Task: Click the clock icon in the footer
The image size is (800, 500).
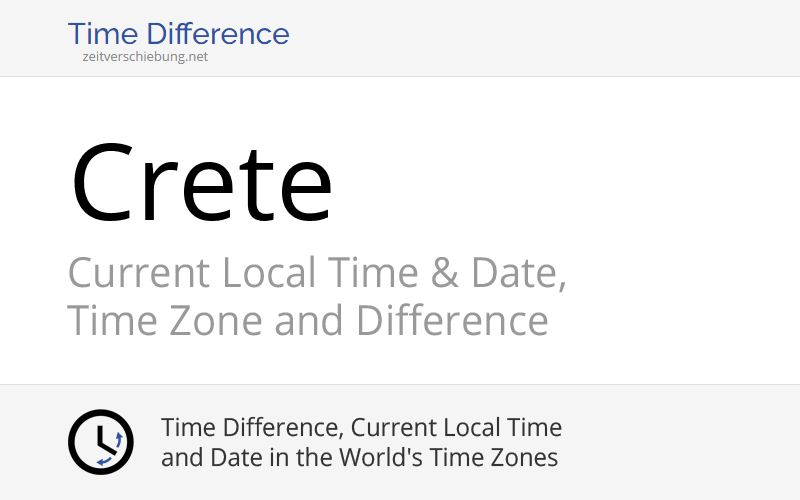Action: click(100, 442)
